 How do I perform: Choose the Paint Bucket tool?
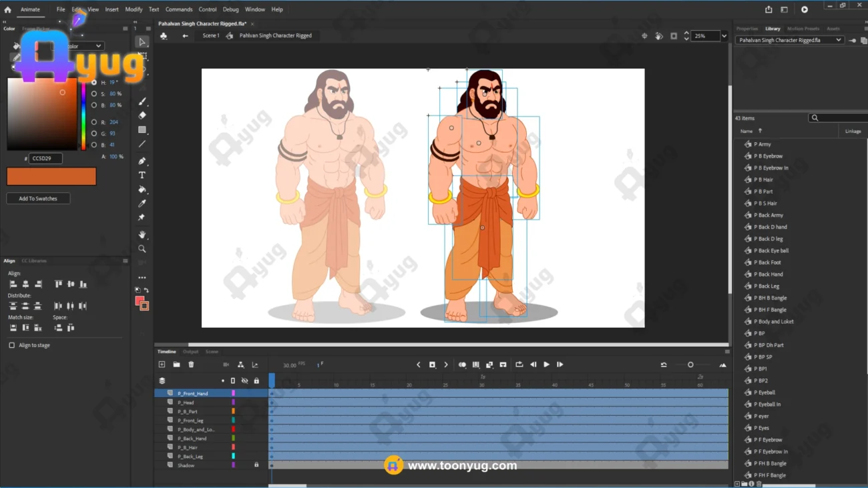pos(142,190)
